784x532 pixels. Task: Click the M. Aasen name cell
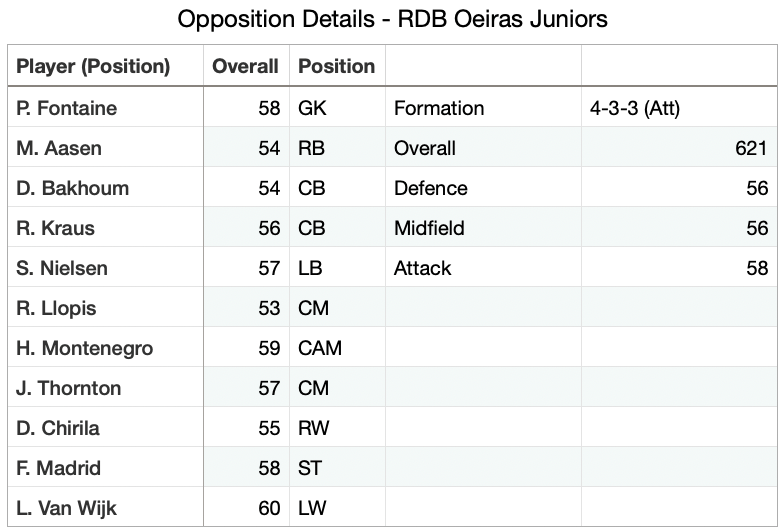[59, 148]
